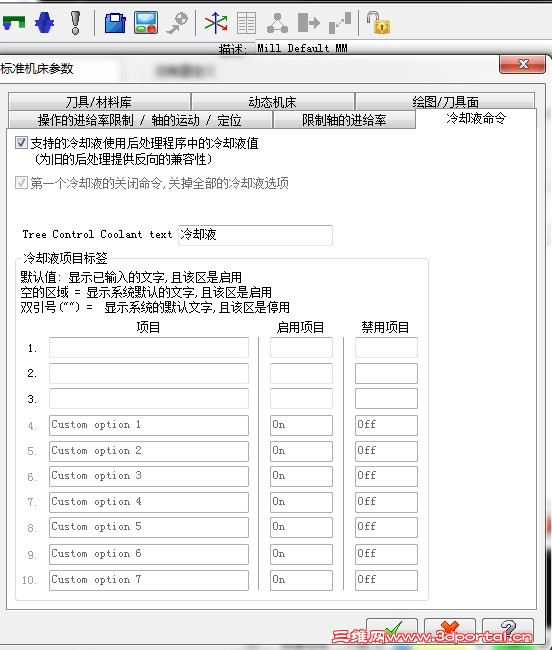Switch to 刀具/材料库 tab
The width and height of the screenshot is (552, 650).
pos(99,102)
